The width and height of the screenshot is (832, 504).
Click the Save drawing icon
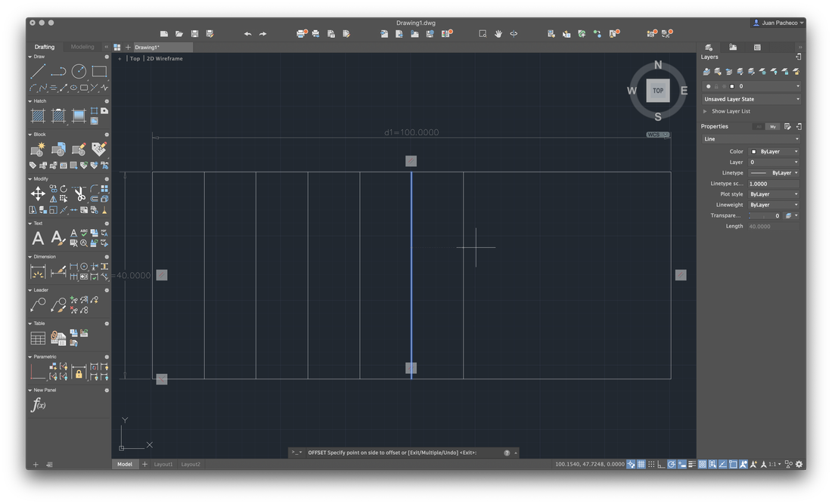[194, 34]
